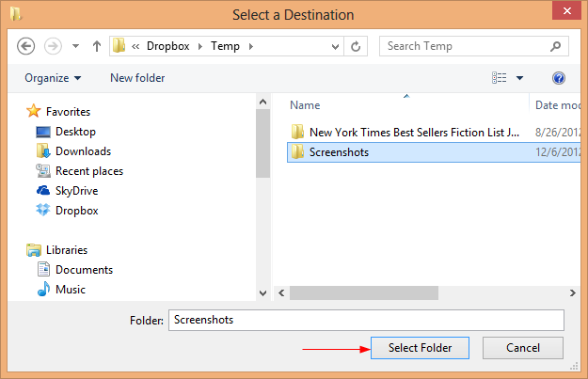Click the change view icon
The width and height of the screenshot is (588, 379).
point(500,78)
